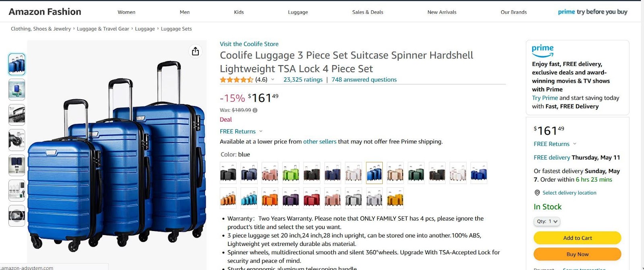
Task: Select the first blue luggage image thumbnail
Action: click(x=17, y=64)
